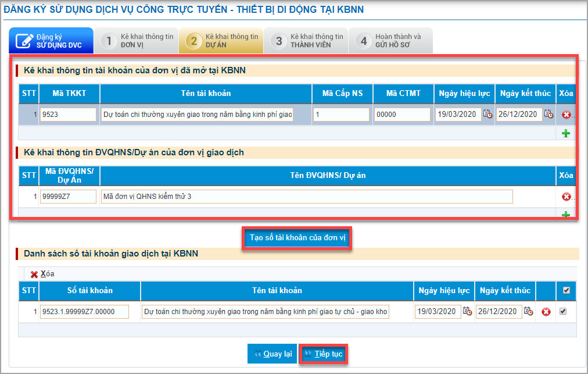Delete the 9523 account row
588x374 pixels.
566,115
